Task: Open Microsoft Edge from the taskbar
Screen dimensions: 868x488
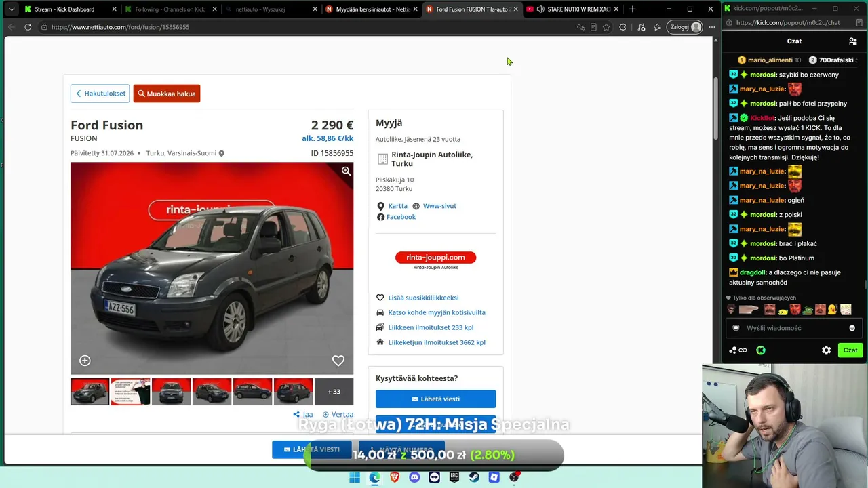Action: tap(374, 477)
